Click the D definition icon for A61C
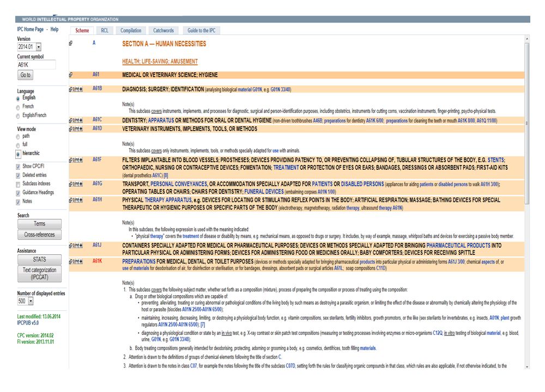545x392 pixels. coord(74,120)
